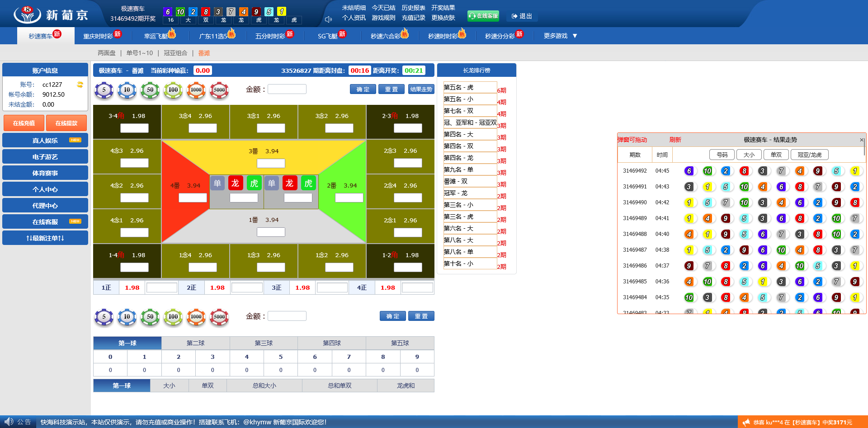Expand the 更多游戏 dropdown menu
The image size is (868, 428).
click(560, 36)
